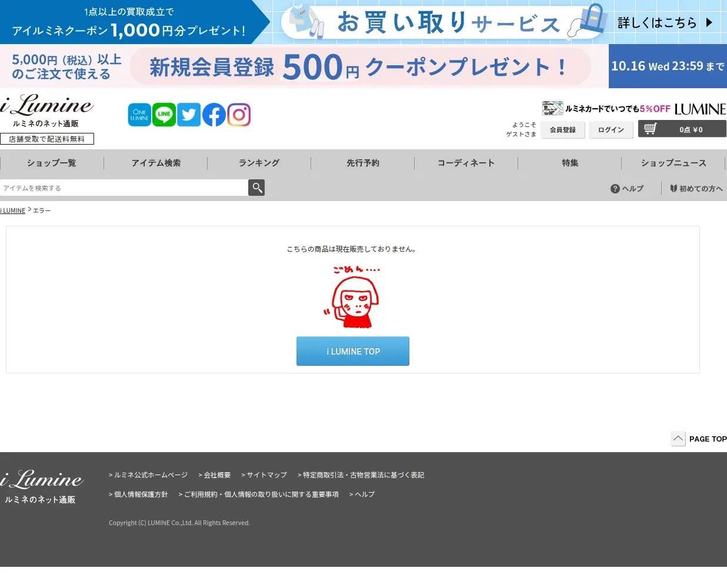Image resolution: width=727 pixels, height=588 pixels.
Task: Open the アイテム検索 menu
Action: [x=156, y=163]
